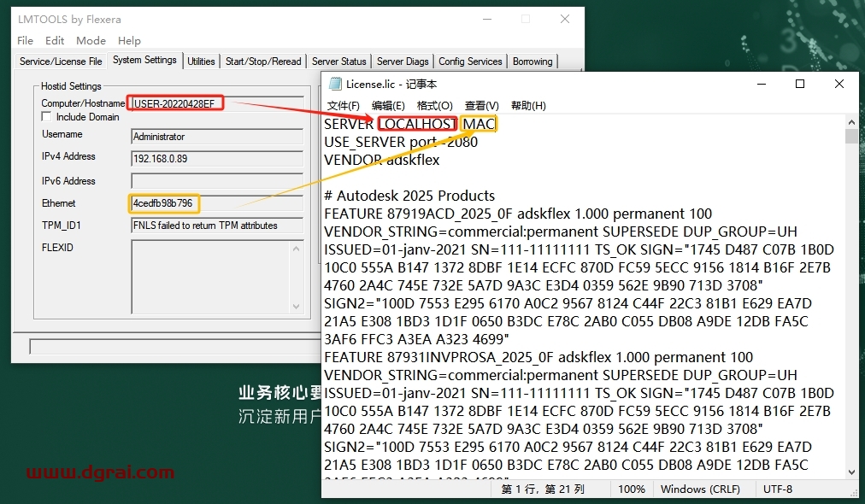Click the FLEXID box scroll up arrow
The image size is (865, 504).
pos(297,249)
